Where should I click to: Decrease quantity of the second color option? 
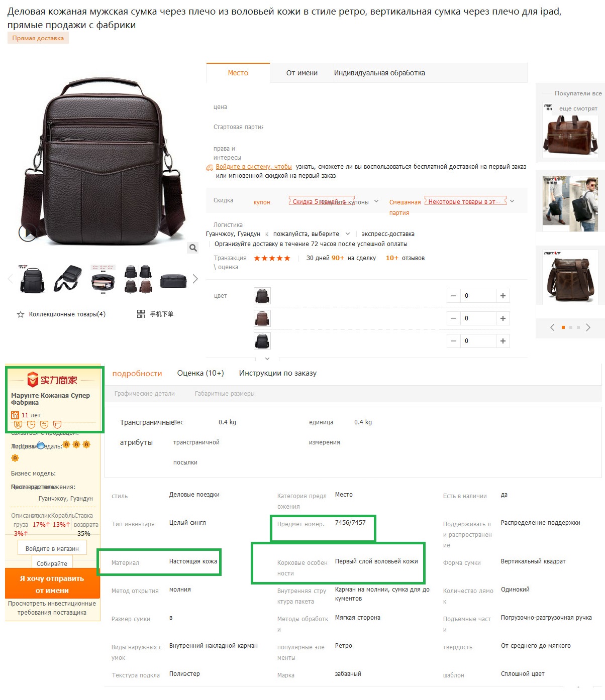(x=454, y=318)
